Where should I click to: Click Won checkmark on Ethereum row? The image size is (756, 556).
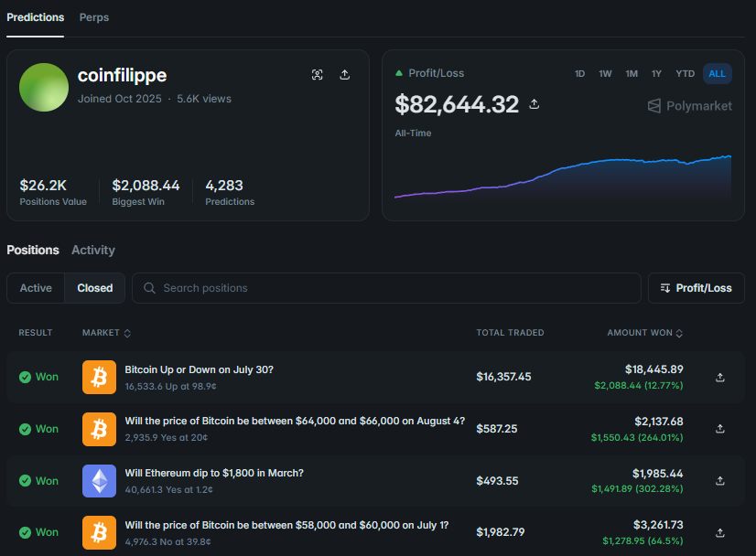point(25,481)
